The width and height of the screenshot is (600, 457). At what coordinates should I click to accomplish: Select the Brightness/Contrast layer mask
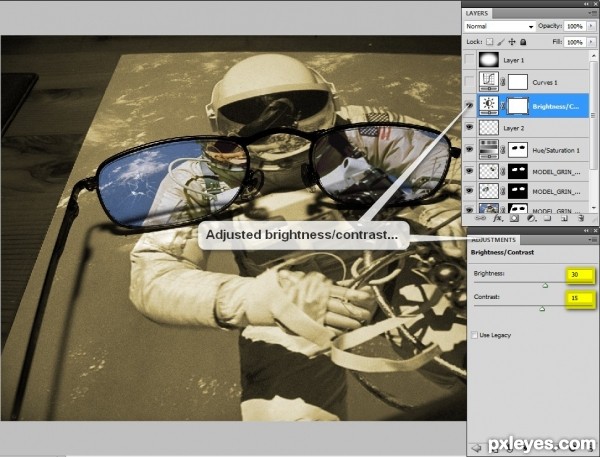point(517,106)
